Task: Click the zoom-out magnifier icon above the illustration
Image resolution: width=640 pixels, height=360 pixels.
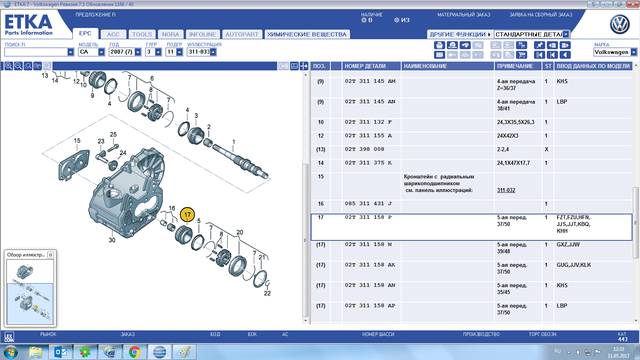Action: [x=18, y=66]
